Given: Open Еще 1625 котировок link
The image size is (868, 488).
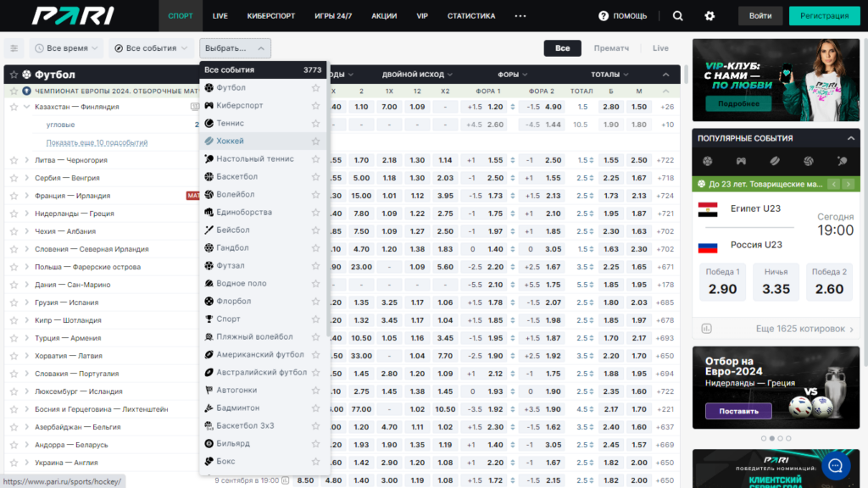Looking at the screenshot, I should tap(805, 329).
